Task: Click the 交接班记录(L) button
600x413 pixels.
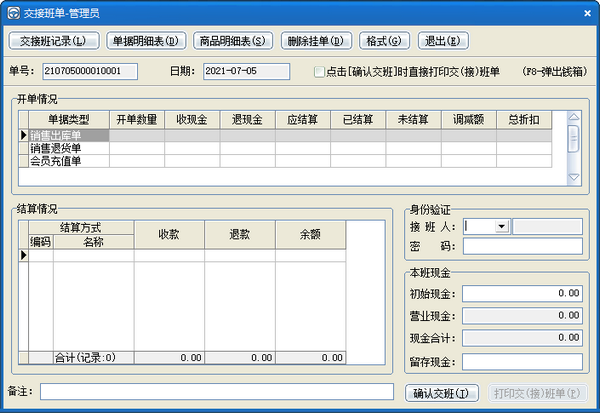Action: click(x=53, y=41)
